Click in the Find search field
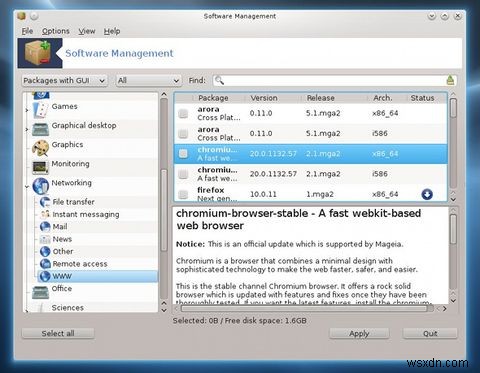 click(334, 80)
